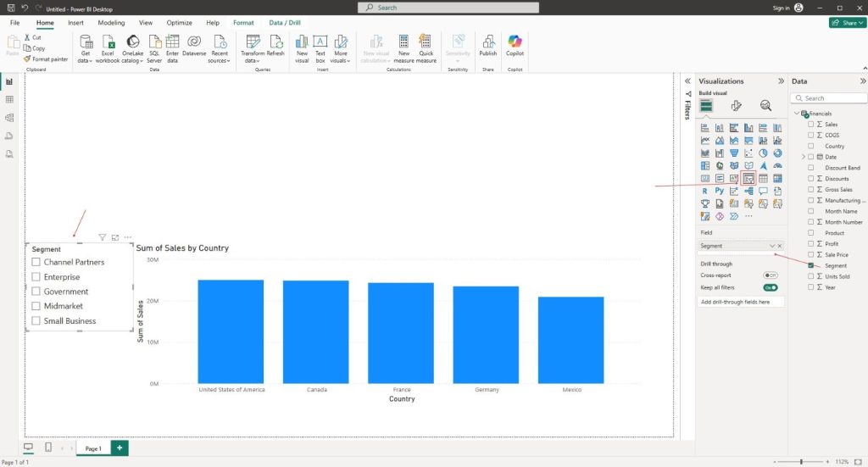The height and width of the screenshot is (467, 868).
Task: Check the Government option in Segment slicer
Action: pyautogui.click(x=36, y=292)
